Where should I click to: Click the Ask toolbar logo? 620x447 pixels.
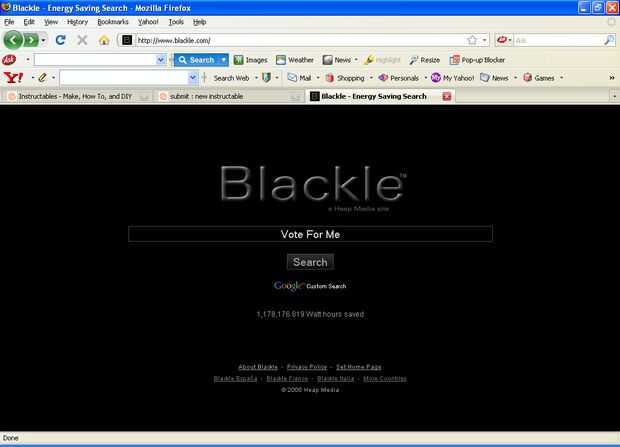coord(9,60)
